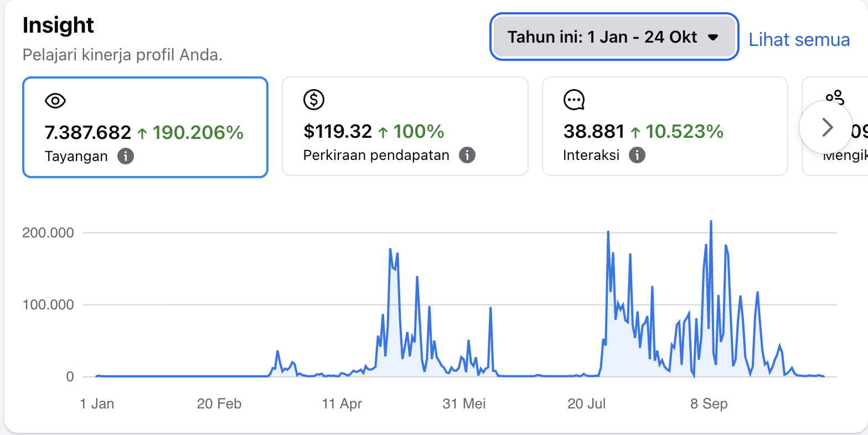Viewport: 868px width, 435px height.
Task: Click the '200.000' y-axis label
Action: (x=48, y=233)
